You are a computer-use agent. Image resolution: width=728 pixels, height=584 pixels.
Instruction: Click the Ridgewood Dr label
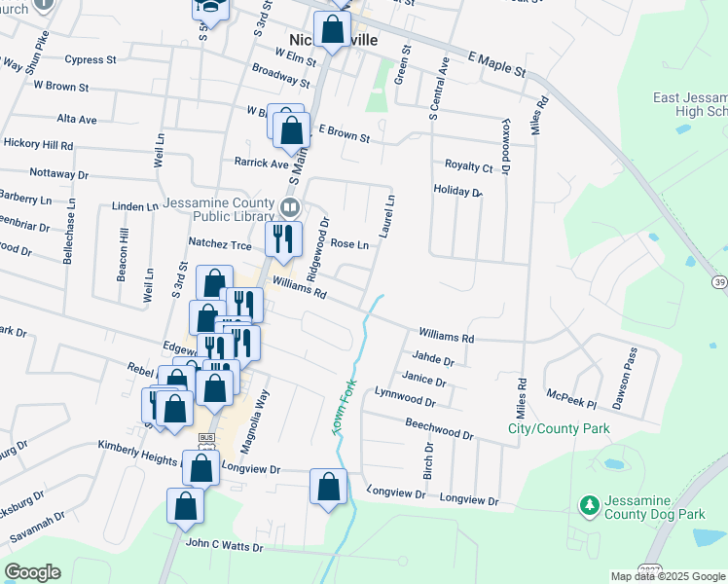tap(318, 249)
